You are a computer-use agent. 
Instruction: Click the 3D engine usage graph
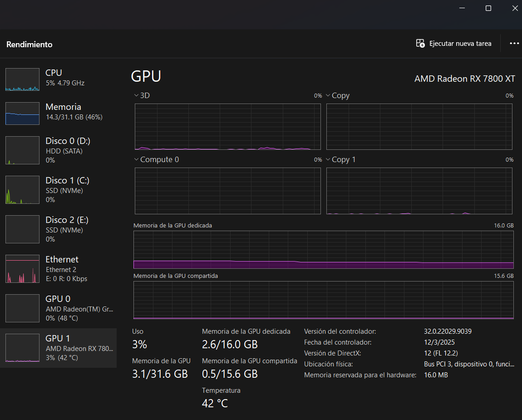pos(227,127)
